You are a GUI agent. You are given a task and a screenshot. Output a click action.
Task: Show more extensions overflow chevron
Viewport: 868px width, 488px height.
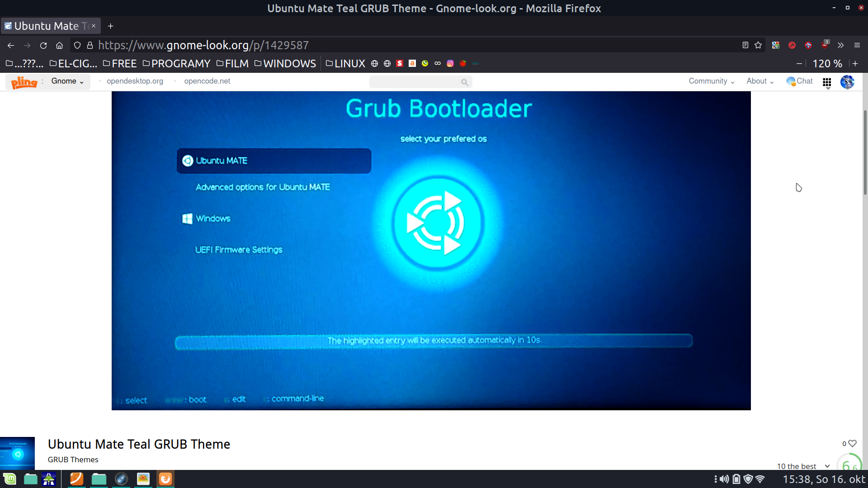click(x=840, y=45)
